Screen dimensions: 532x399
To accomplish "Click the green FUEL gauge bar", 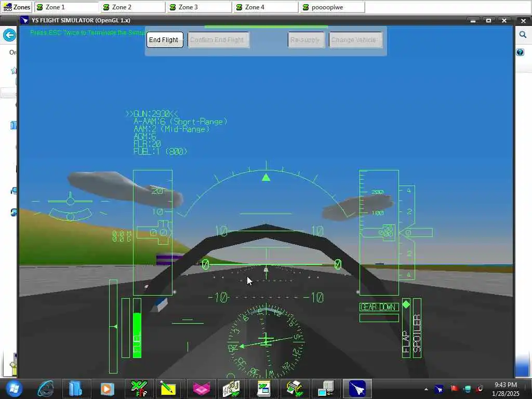I will (137, 328).
